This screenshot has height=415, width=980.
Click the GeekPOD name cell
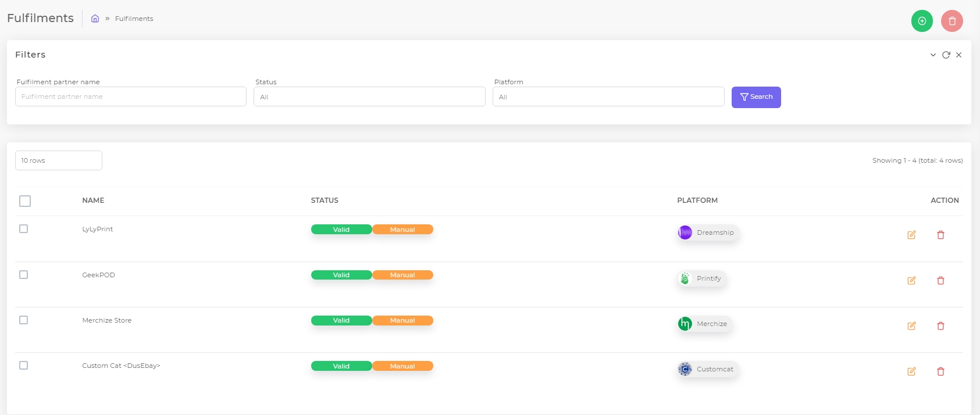98,275
